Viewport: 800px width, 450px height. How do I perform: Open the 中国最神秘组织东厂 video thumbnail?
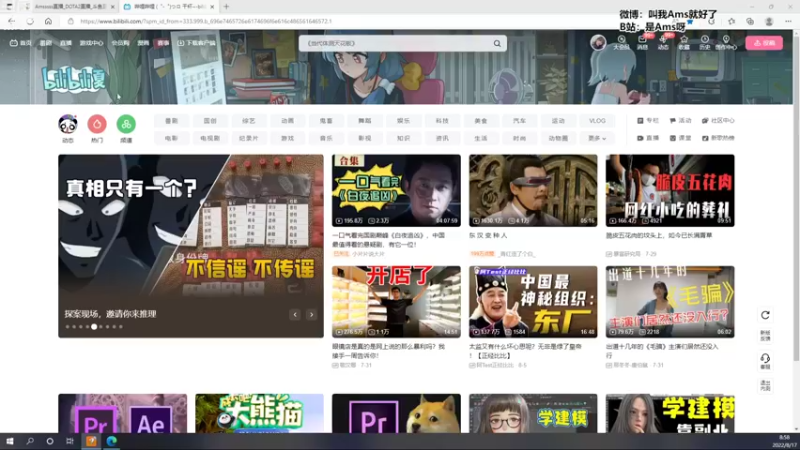tap(533, 302)
